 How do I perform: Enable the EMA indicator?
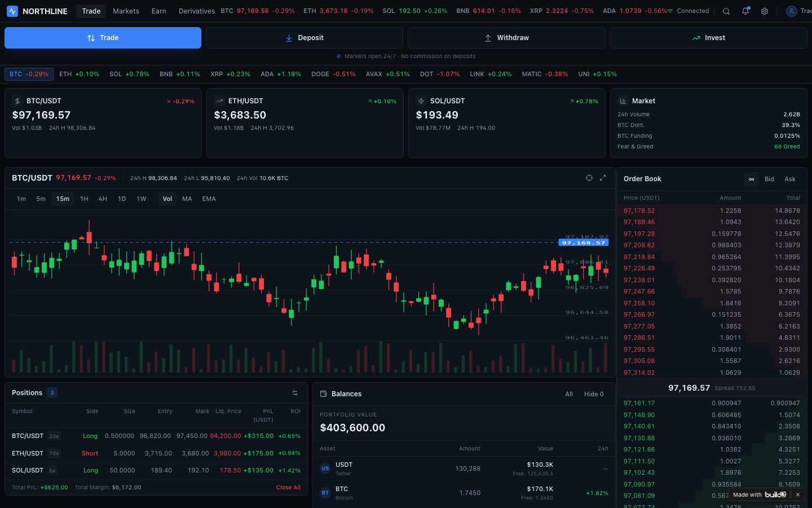(x=209, y=199)
